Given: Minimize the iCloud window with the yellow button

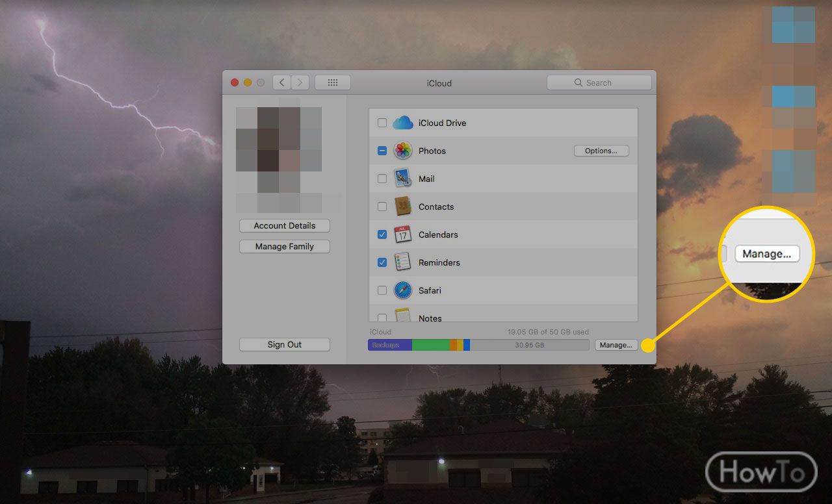Looking at the screenshot, I should point(248,82).
